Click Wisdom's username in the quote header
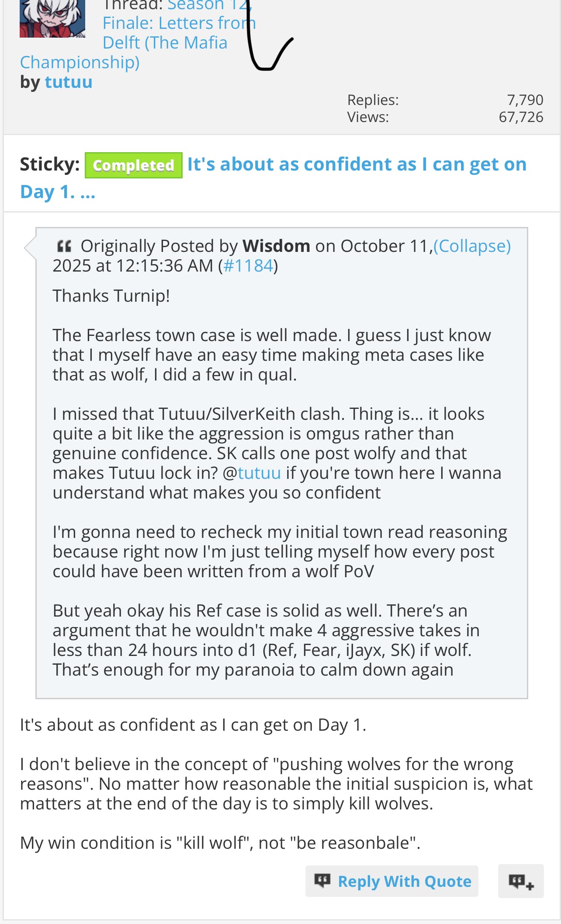Screen dimensions: 561x924 [x=276, y=246]
